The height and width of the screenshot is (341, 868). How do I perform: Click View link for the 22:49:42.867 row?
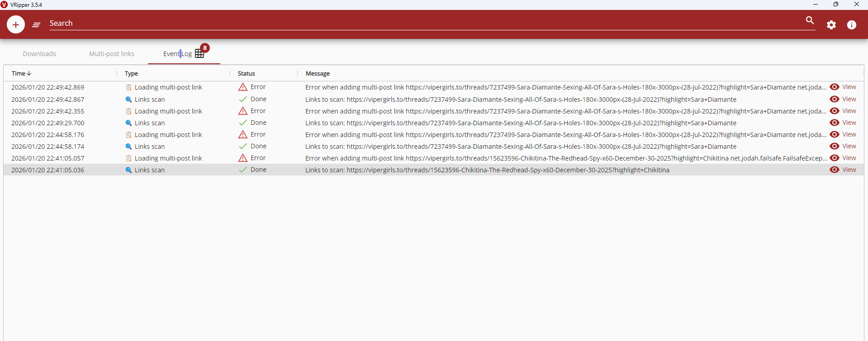point(849,99)
